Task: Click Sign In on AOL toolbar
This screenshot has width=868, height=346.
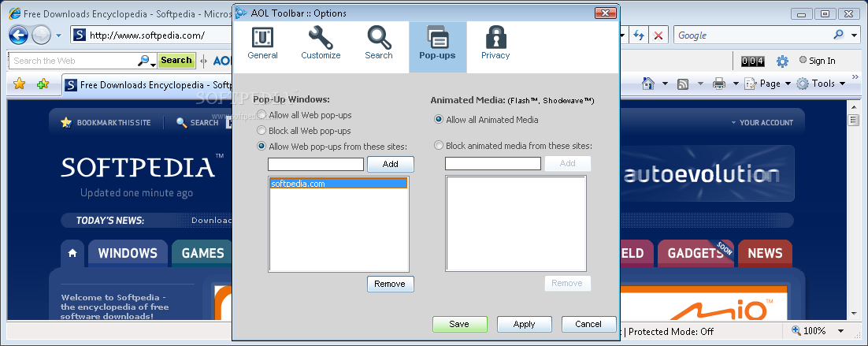Action: [818, 61]
